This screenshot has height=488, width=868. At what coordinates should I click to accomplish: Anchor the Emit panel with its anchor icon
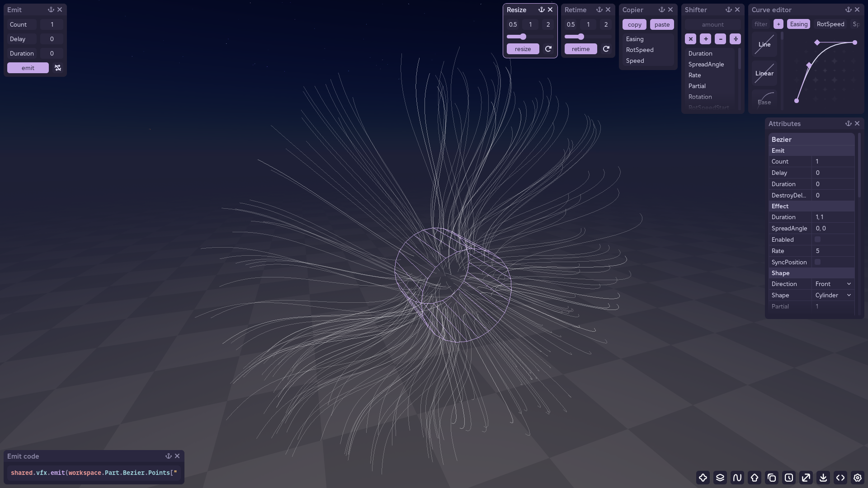point(51,9)
